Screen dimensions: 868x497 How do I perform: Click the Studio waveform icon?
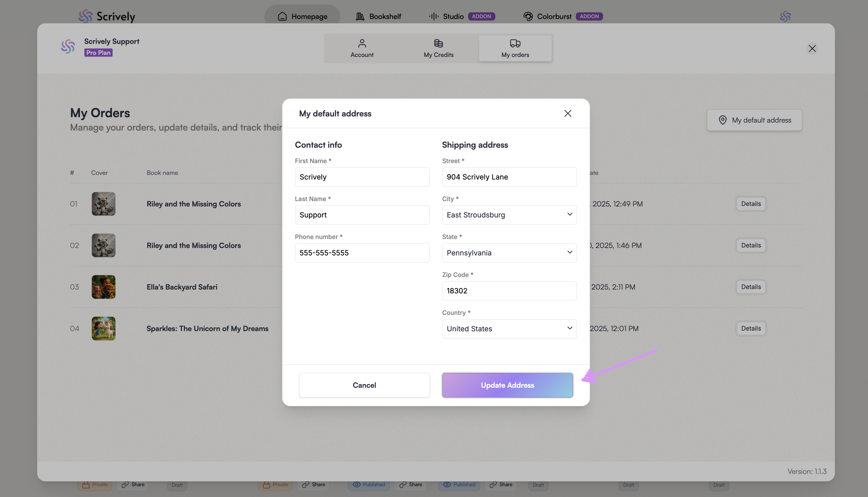coord(433,16)
